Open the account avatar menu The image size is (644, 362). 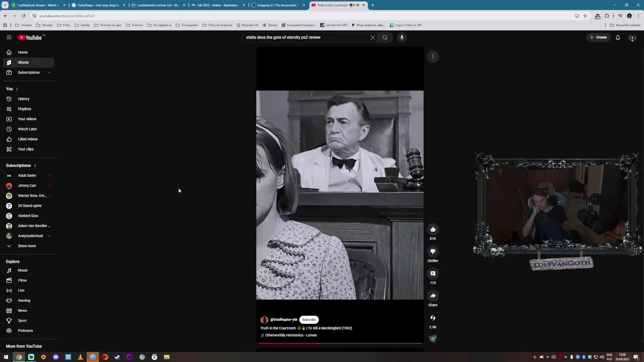(632, 38)
